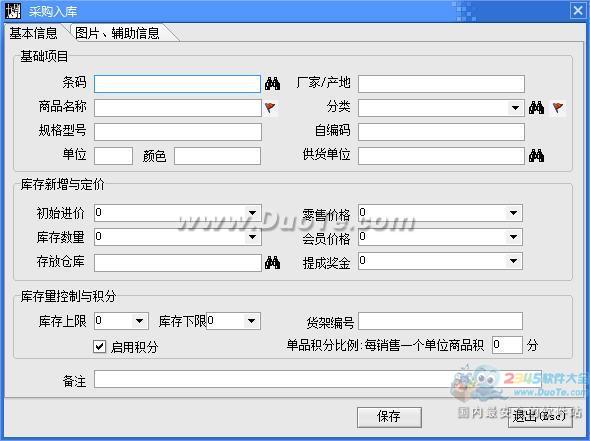The width and height of the screenshot is (590, 441).
Task: Close the 采购入库 window
Action: click(x=578, y=11)
